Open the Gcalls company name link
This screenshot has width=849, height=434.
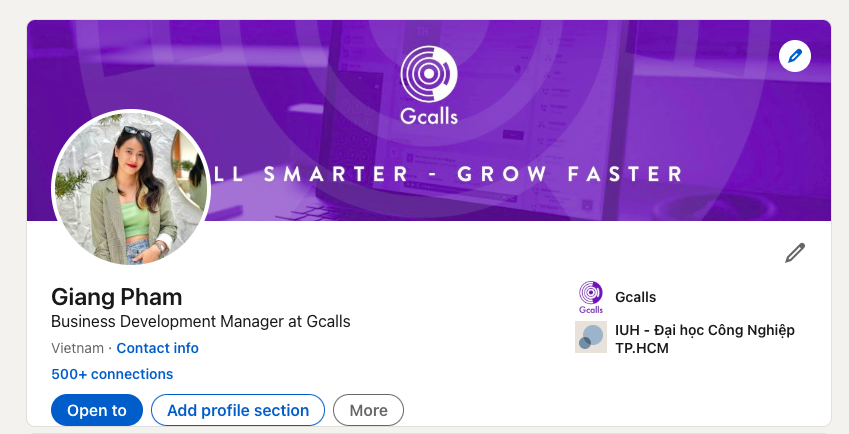coord(636,297)
